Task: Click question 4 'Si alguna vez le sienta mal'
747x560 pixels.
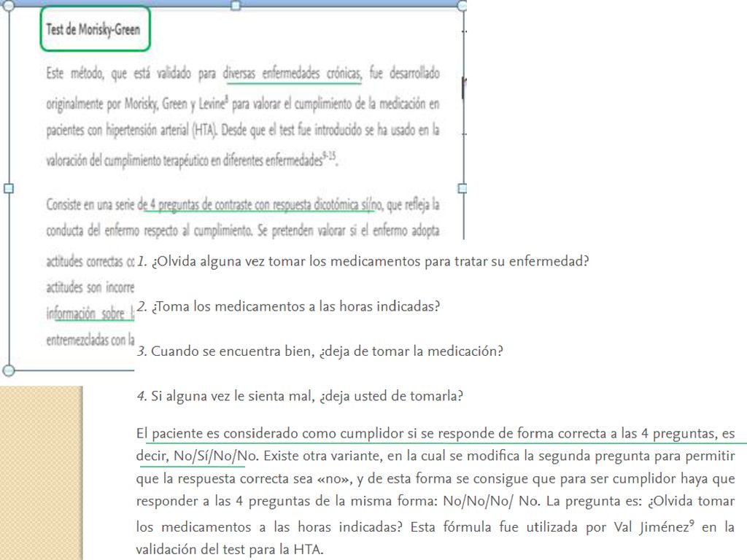Action: click(300, 396)
